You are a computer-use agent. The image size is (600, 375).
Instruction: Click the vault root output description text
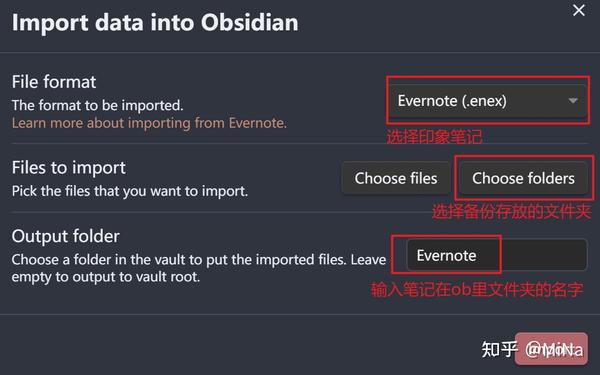[x=199, y=268]
